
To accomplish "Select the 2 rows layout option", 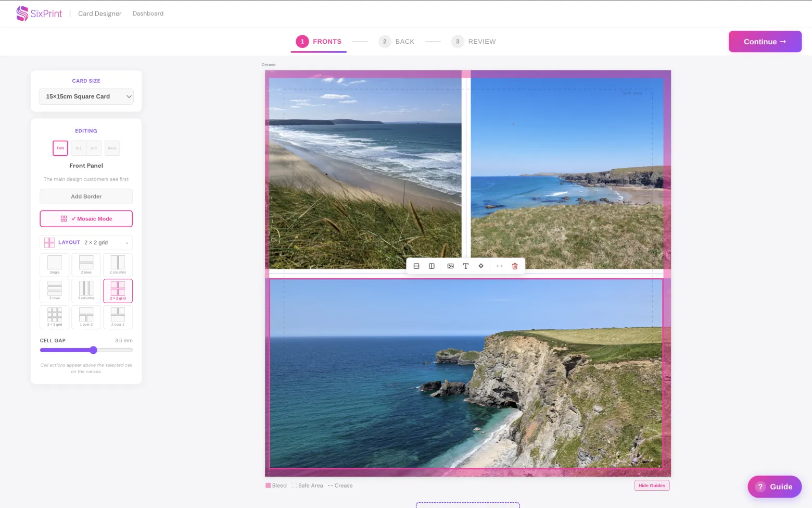I will [x=86, y=265].
